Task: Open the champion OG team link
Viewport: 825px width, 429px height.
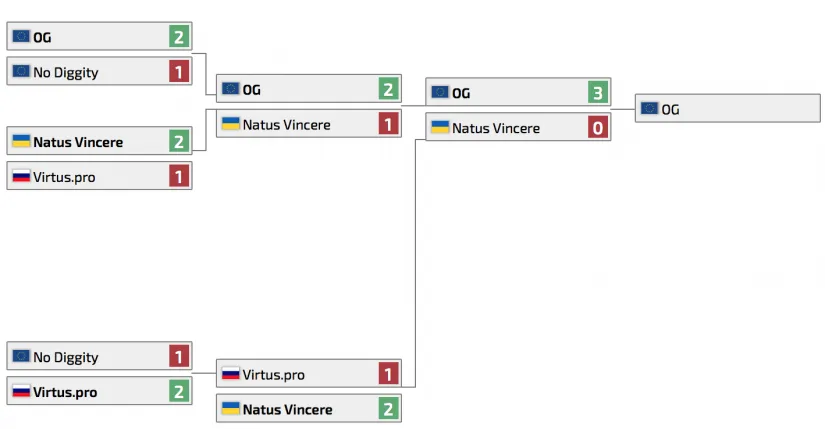Action: (x=670, y=109)
